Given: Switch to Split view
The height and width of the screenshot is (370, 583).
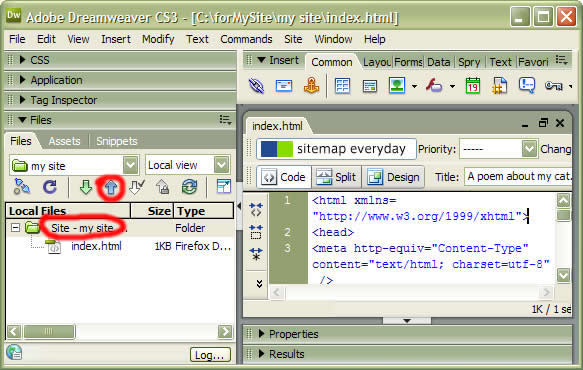Looking at the screenshot, I should coord(336,177).
